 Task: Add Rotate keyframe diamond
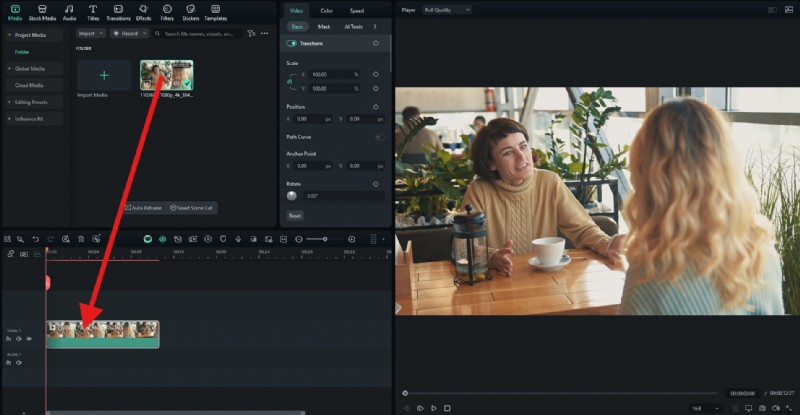point(376,184)
